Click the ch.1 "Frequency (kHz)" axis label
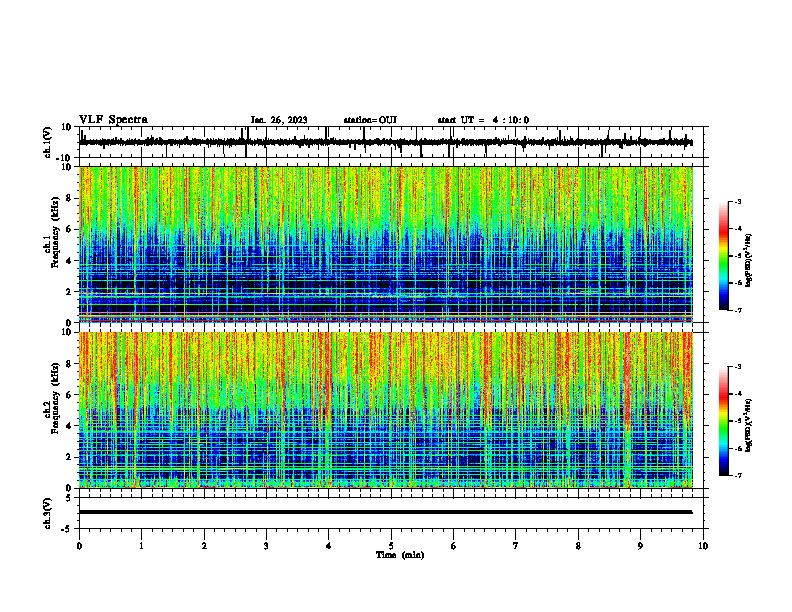Screen dimensions: 792x612 55,232
